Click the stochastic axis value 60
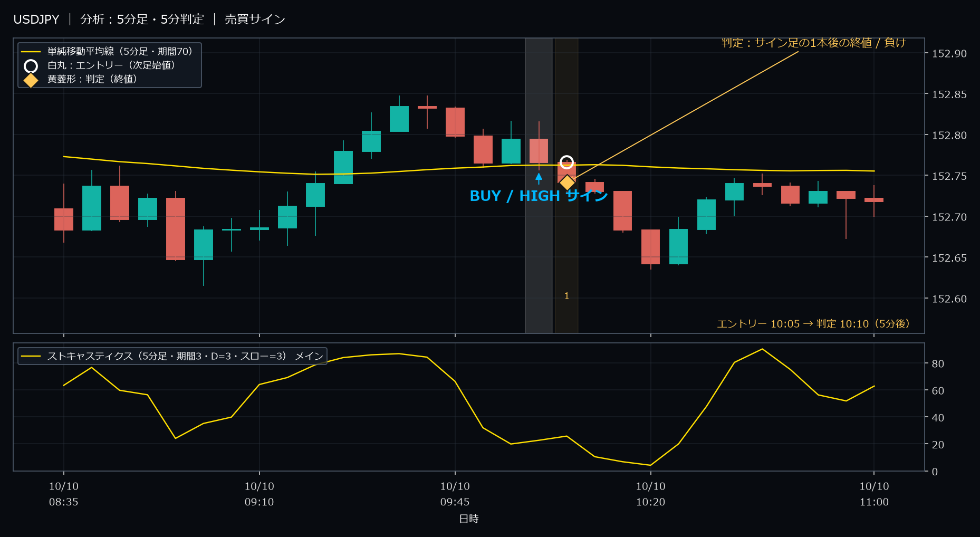The image size is (980, 537). click(938, 391)
